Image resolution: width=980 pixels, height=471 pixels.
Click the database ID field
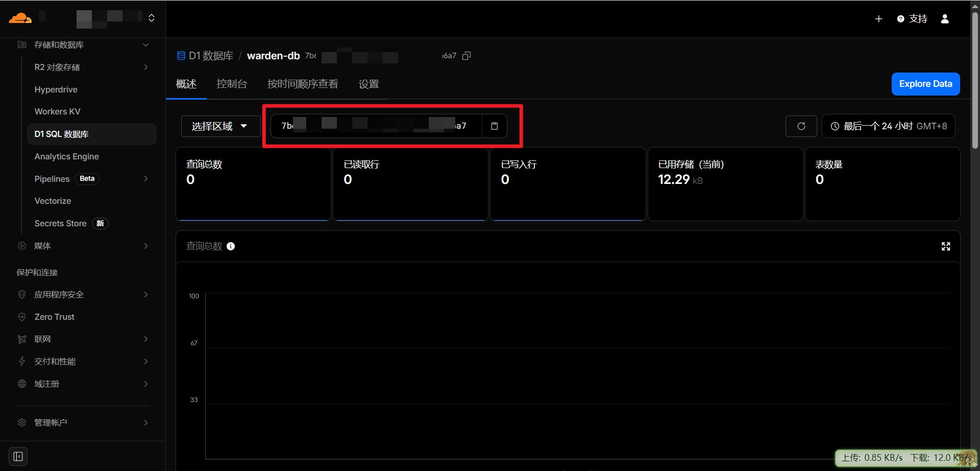click(x=376, y=126)
